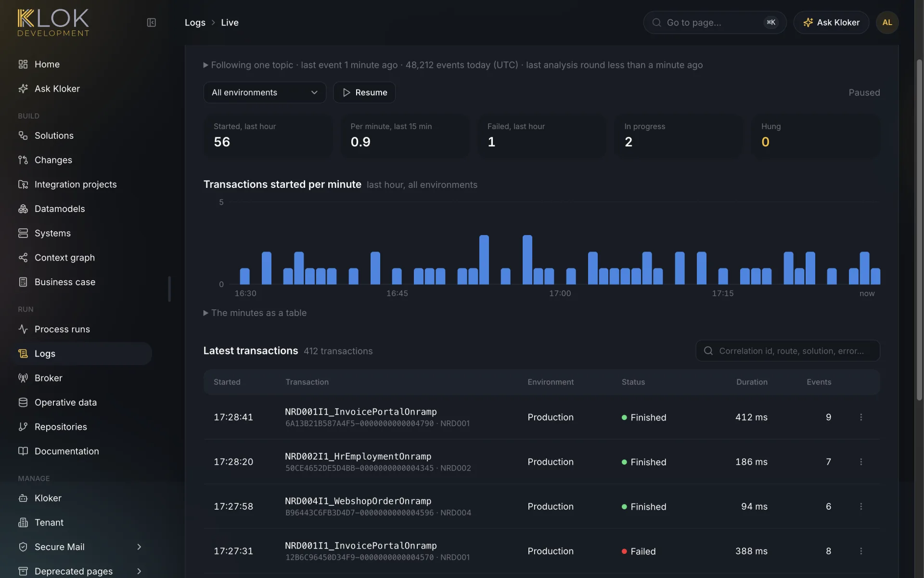Select the Broker antenna icon
This screenshot has width=924, height=578.
point(23,378)
